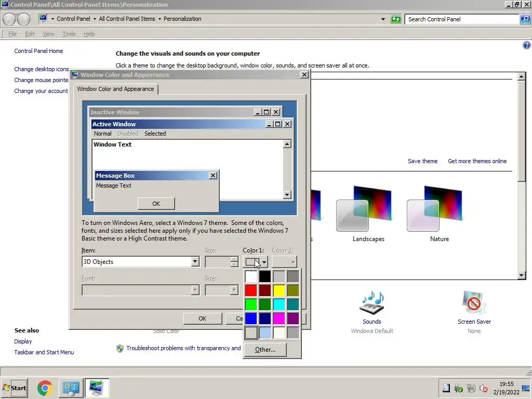Click the address bar computer icon

click(43, 18)
